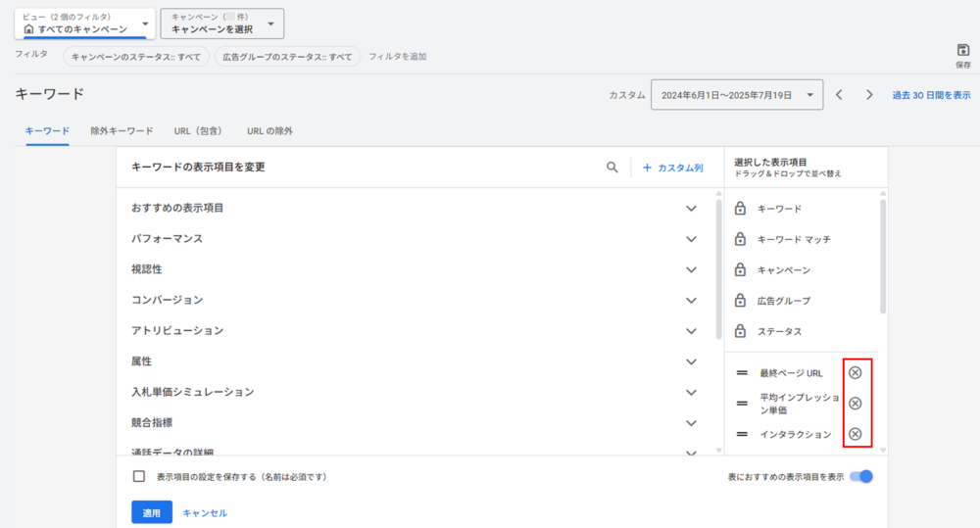
Task: Remove the 平均インプレッション単価 column
Action: coord(855,404)
